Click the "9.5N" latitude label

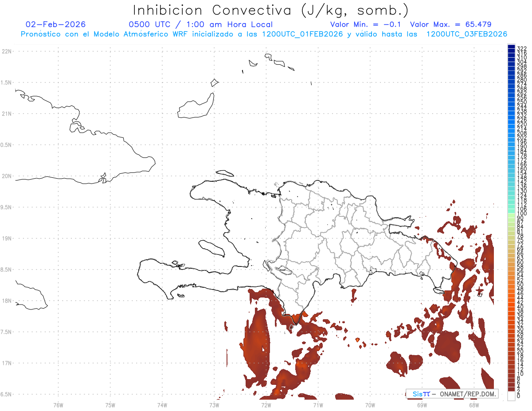click(x=6, y=207)
